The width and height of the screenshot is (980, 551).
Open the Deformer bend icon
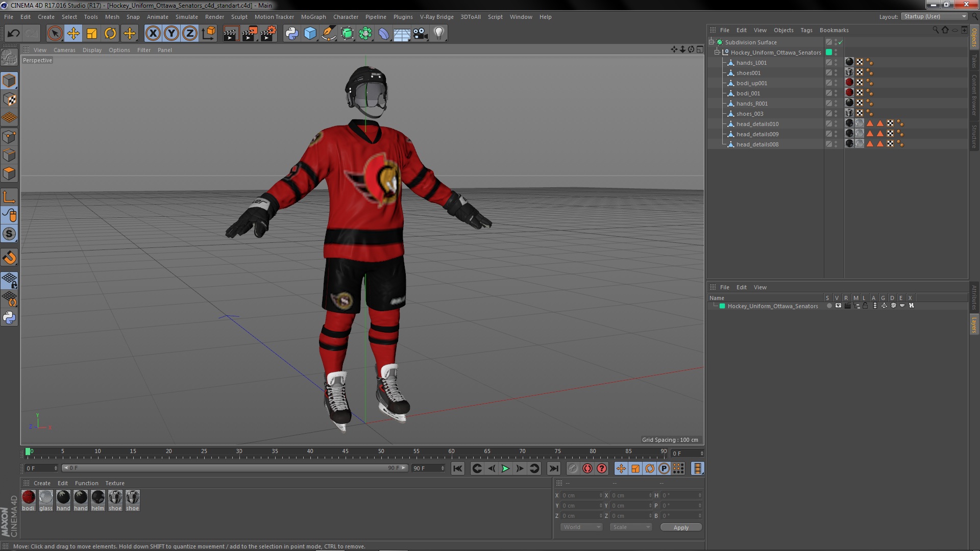click(x=384, y=34)
